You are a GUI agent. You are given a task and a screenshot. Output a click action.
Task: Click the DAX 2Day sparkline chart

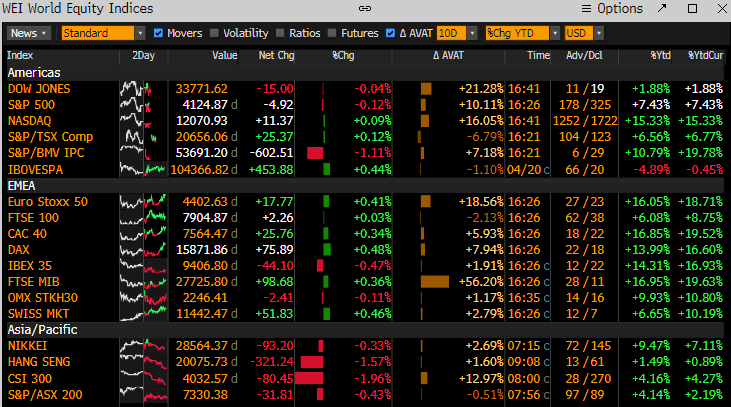point(143,250)
